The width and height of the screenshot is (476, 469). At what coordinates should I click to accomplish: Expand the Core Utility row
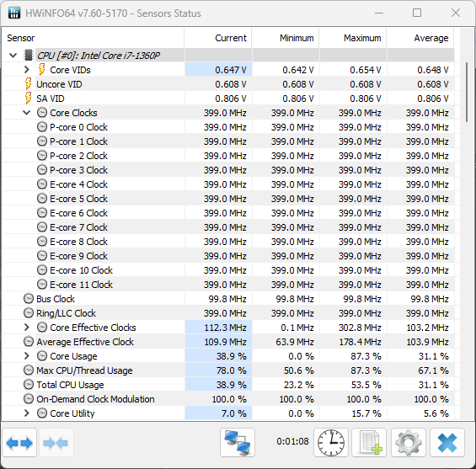tap(27, 413)
